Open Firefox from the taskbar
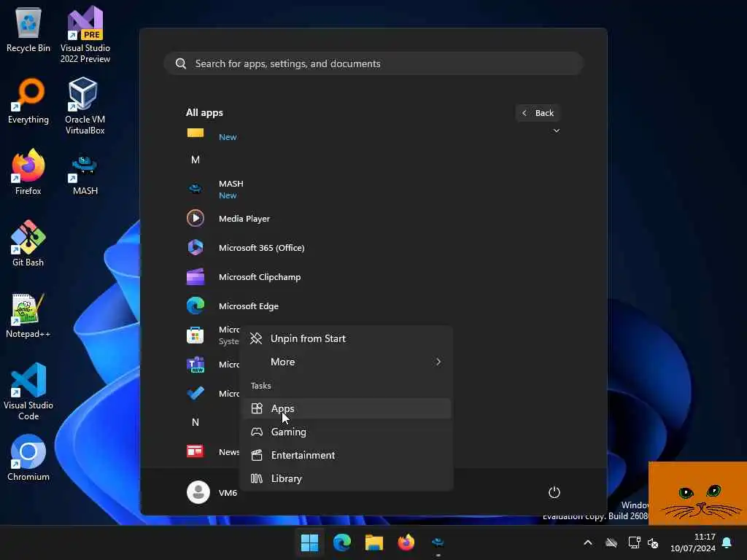 point(406,542)
